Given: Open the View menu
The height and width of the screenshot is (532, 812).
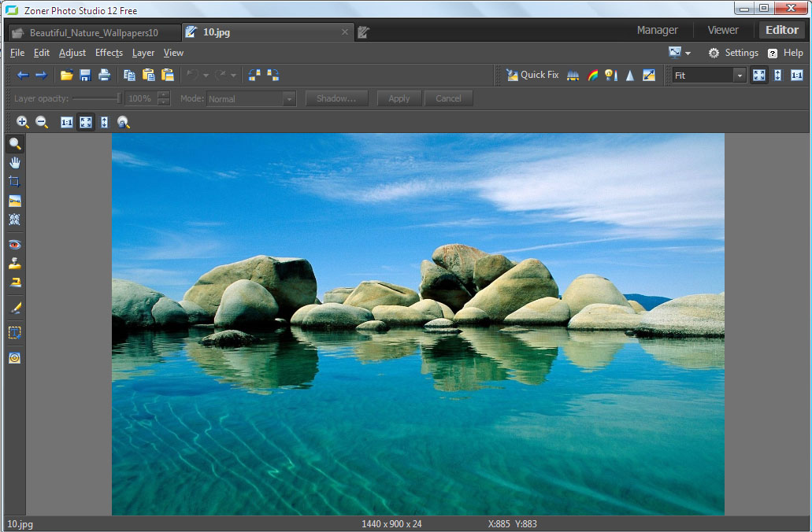Looking at the screenshot, I should (173, 53).
